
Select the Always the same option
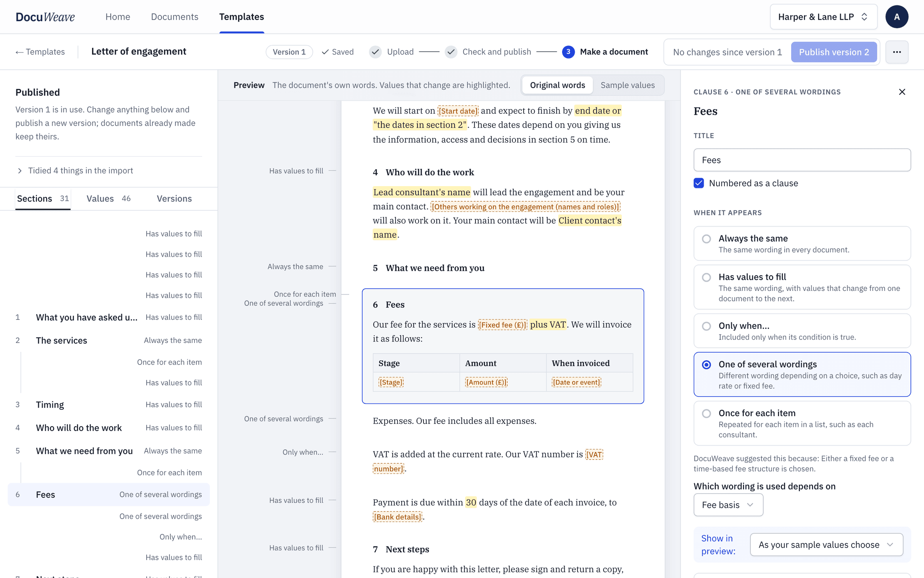tap(802, 244)
